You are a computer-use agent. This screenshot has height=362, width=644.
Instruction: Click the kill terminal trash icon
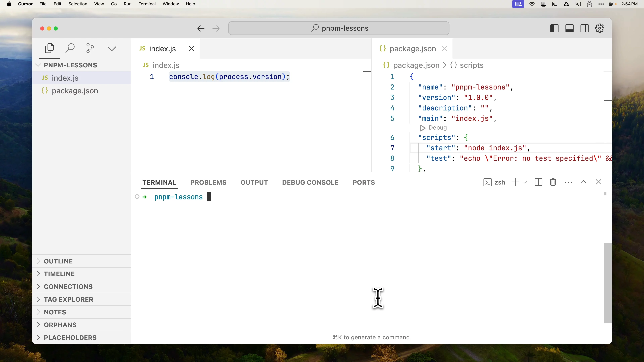click(553, 182)
